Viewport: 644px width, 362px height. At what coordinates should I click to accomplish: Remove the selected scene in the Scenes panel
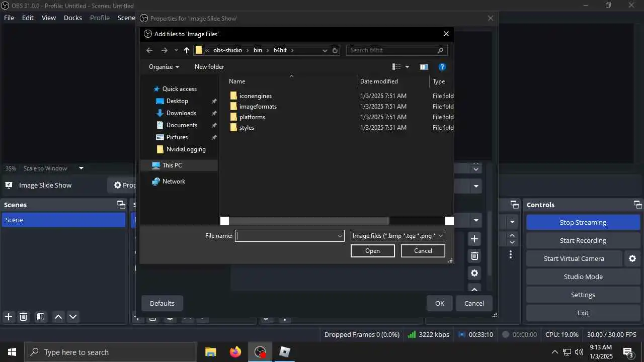tap(24, 317)
